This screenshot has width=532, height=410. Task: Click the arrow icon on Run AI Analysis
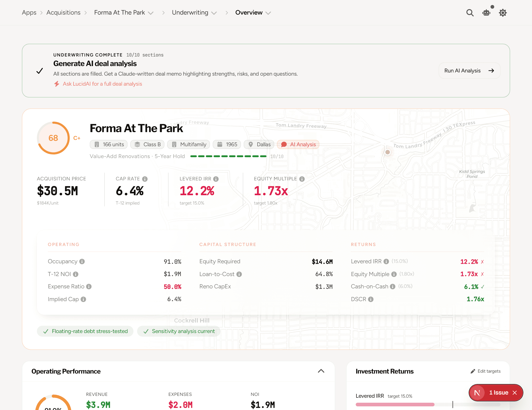491,71
